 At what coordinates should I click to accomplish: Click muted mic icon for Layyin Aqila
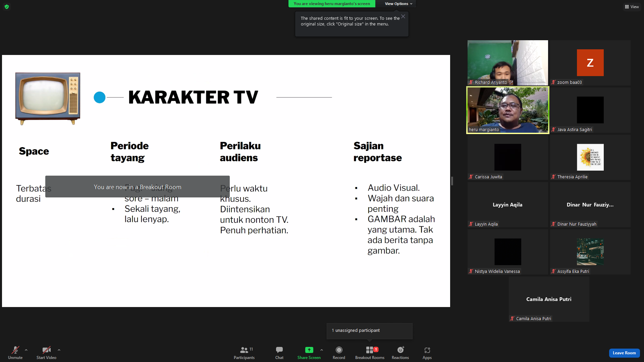point(471,224)
